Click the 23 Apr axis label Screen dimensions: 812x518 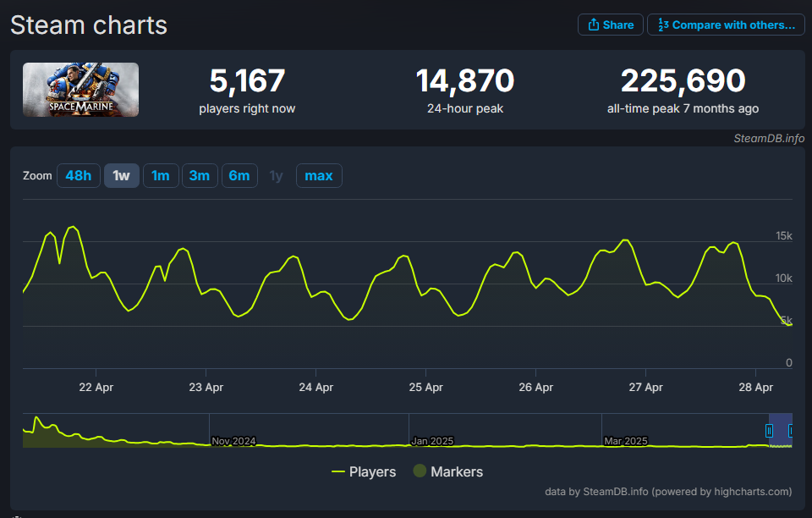(206, 387)
